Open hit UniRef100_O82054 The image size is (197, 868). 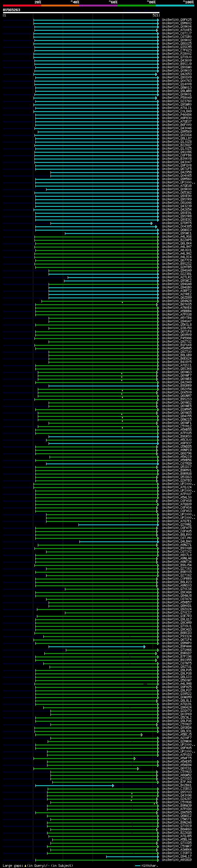[x=177, y=389]
